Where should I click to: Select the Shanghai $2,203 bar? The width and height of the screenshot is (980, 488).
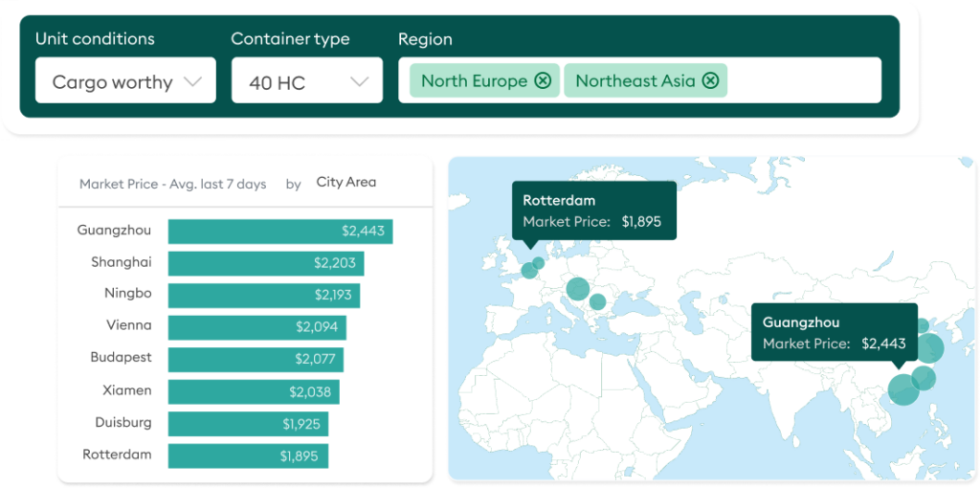pyautogui.click(x=265, y=263)
